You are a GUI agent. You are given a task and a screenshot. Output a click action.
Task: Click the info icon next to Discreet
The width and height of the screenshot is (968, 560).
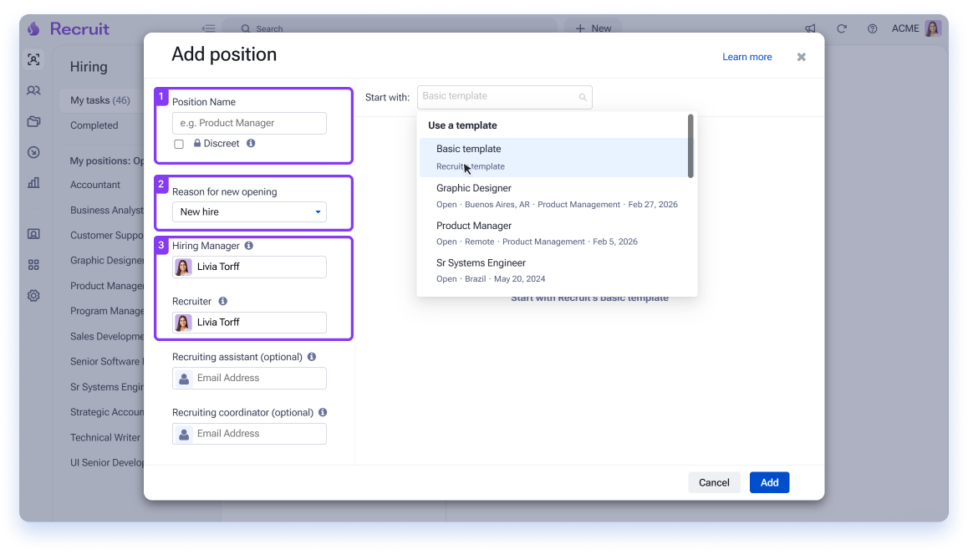tap(251, 143)
